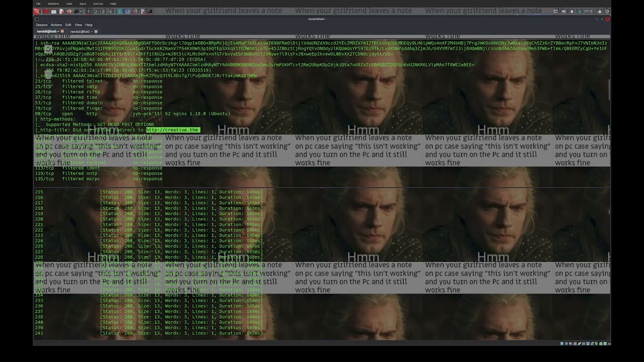
Task: Open terminal Actions menu
Action: pyautogui.click(x=56, y=25)
